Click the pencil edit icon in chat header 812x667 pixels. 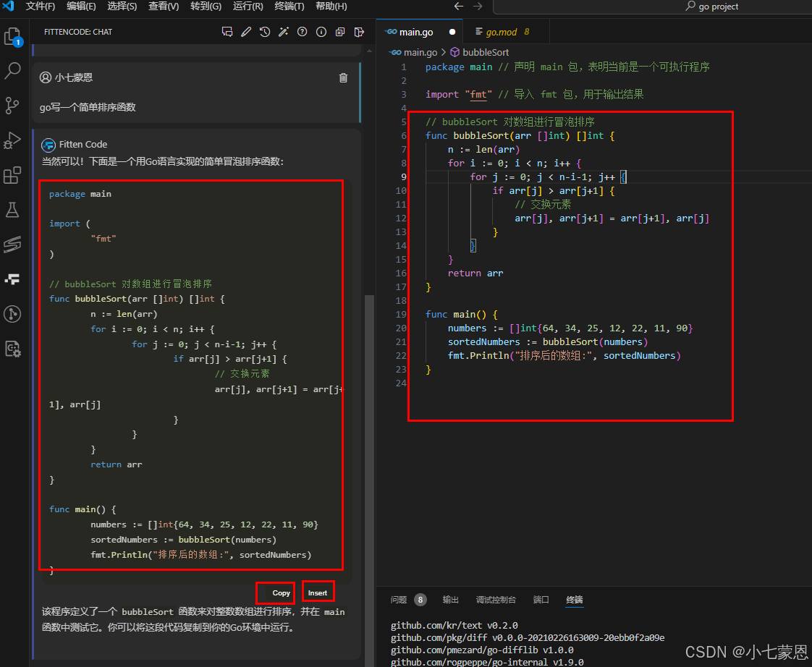point(246,32)
